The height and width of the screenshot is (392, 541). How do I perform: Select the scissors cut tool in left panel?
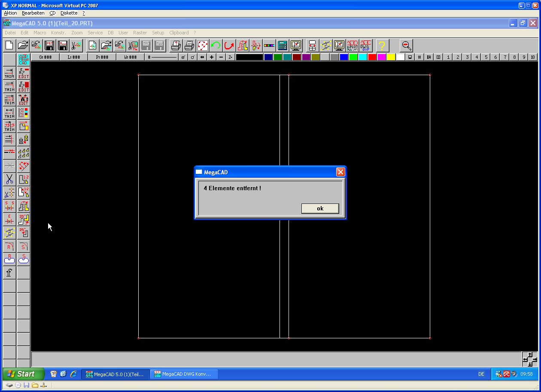(x=9, y=179)
